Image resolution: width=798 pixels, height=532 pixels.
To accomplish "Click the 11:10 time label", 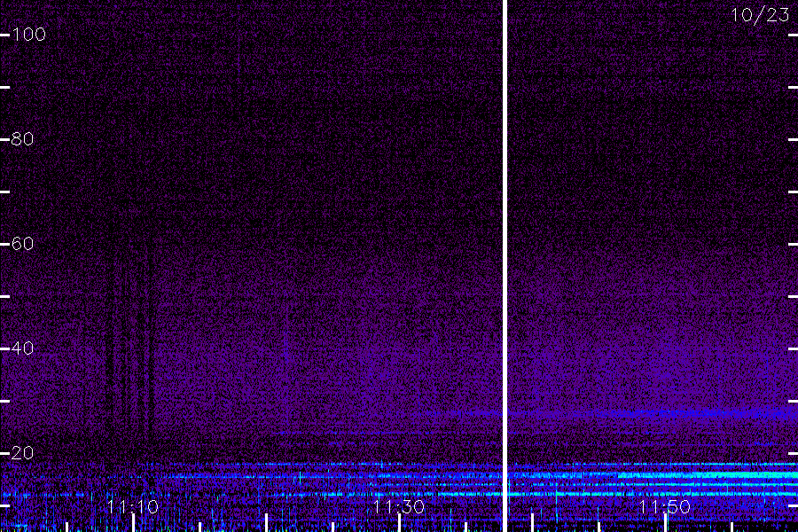I will (133, 506).
